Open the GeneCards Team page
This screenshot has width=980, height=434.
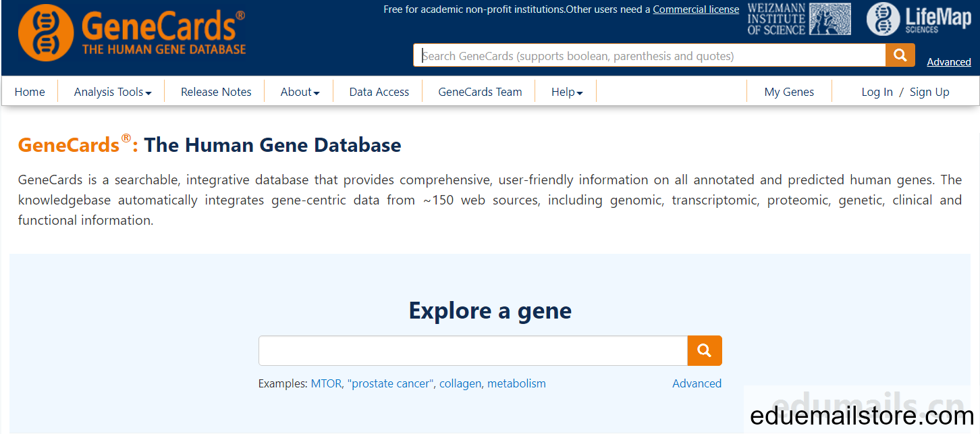[480, 92]
